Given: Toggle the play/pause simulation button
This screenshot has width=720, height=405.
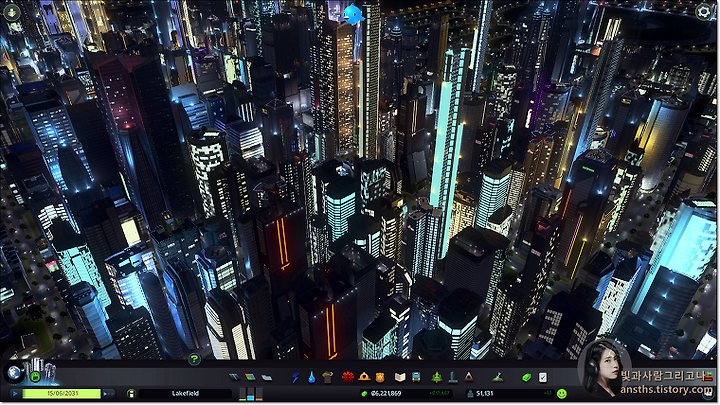Looking at the screenshot, I should point(15,394).
